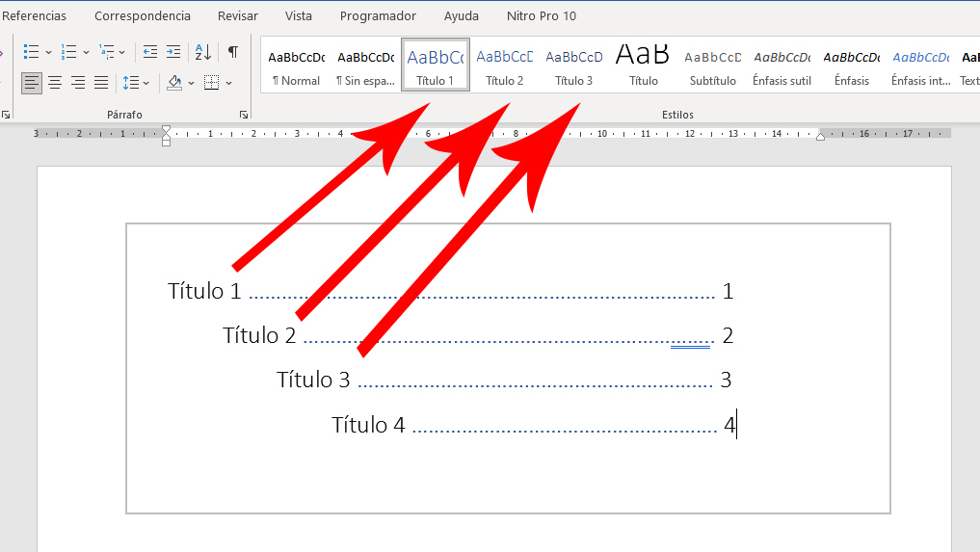This screenshot has height=552, width=980.
Task: Apply paragraph shading with paint bucket
Action: click(x=174, y=83)
